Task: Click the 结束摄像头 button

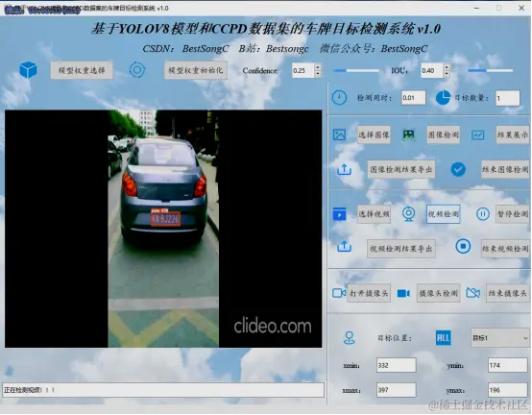Action: tap(508, 293)
